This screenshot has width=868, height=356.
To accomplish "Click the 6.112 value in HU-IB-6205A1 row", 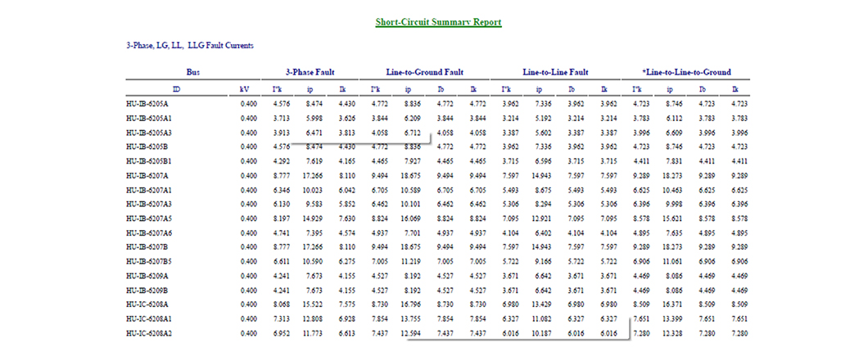I will (x=674, y=118).
